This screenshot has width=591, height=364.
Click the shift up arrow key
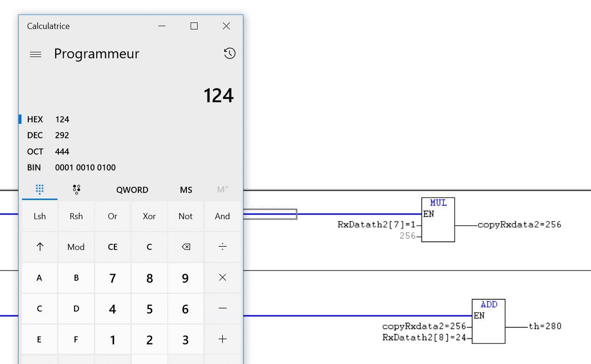(40, 247)
